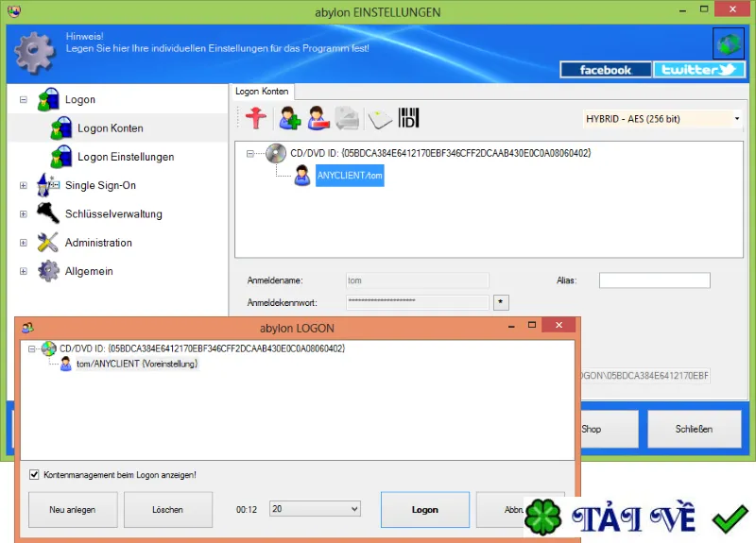The image size is (756, 543).
Task: Click the Logon button
Action: point(424,509)
